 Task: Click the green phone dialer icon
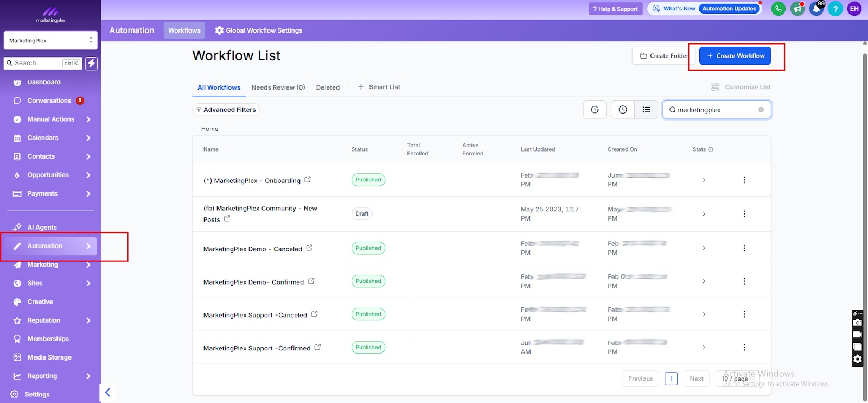tap(778, 9)
